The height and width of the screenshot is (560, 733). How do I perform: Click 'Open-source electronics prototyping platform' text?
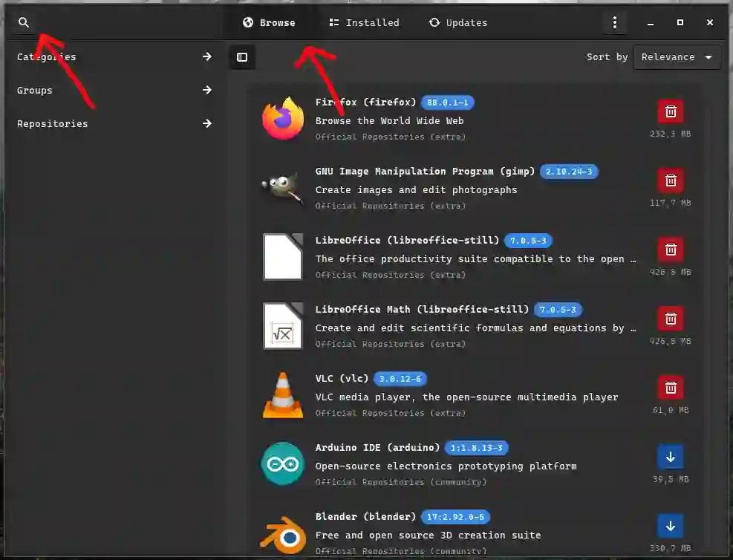click(446, 466)
